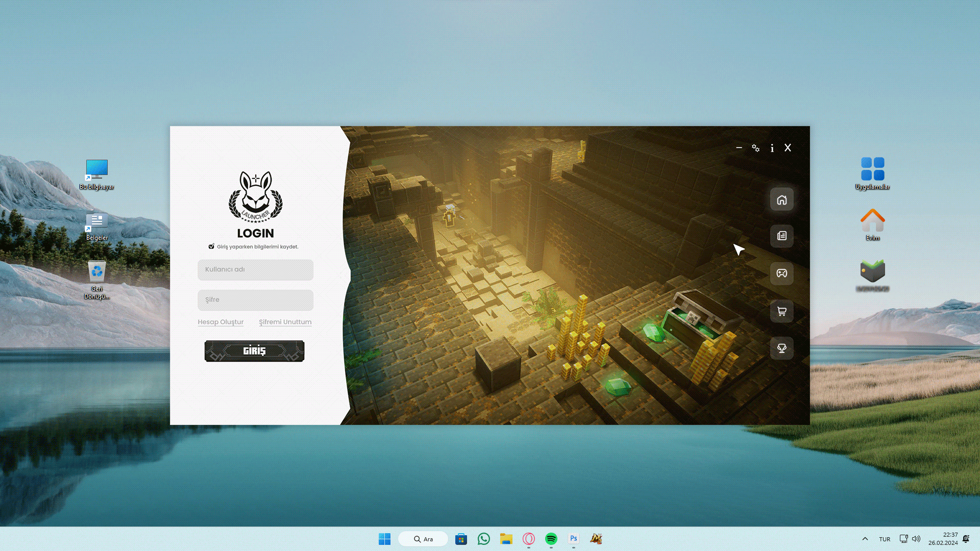Open volume control tray icon
This screenshot has width=980, height=551.
[916, 539]
